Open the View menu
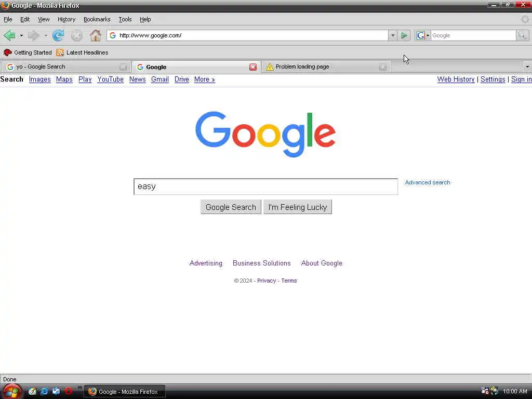 point(44,19)
